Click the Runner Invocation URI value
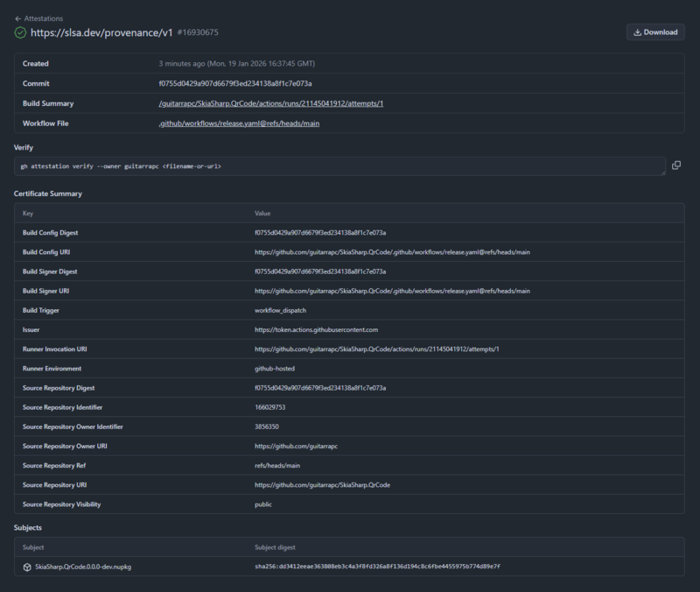The height and width of the screenshot is (592, 700). (377, 349)
